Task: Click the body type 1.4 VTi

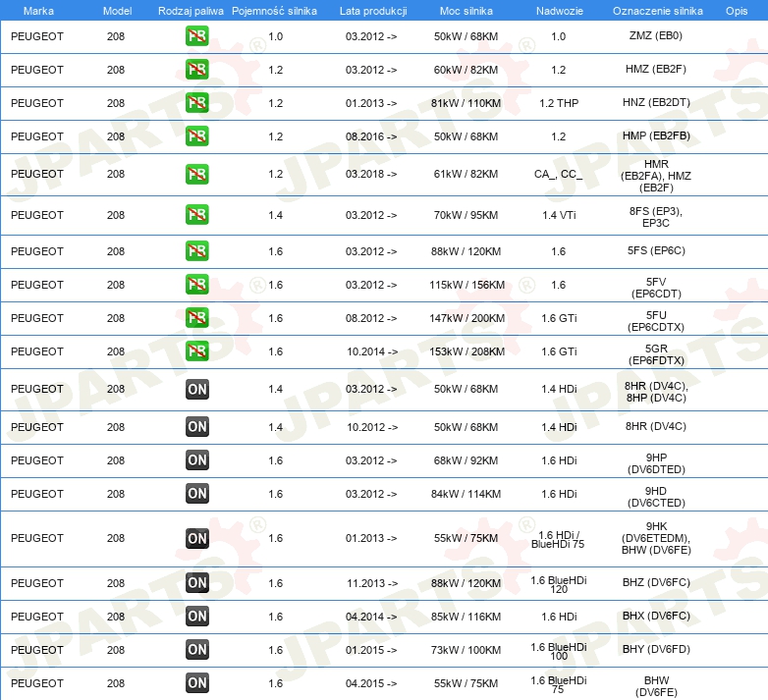Action: tap(559, 215)
